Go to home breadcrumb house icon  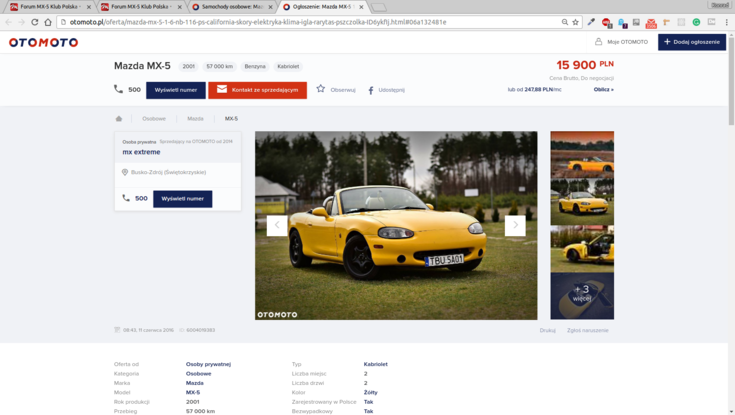(x=119, y=119)
